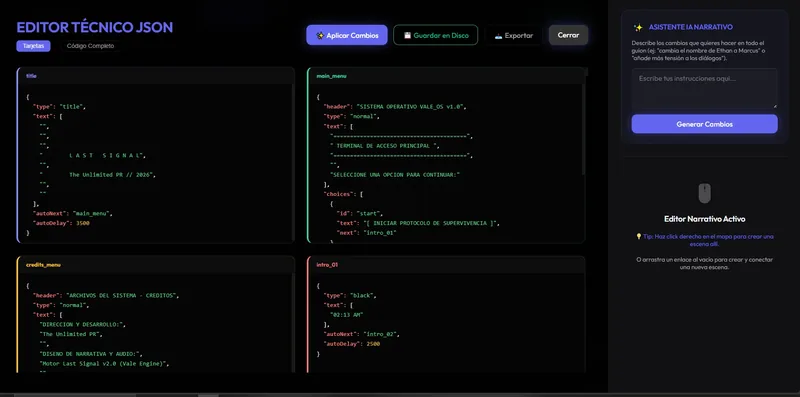Click the '02:13 AM' text line
Screen dimensions: 800x397
[x=347, y=315]
